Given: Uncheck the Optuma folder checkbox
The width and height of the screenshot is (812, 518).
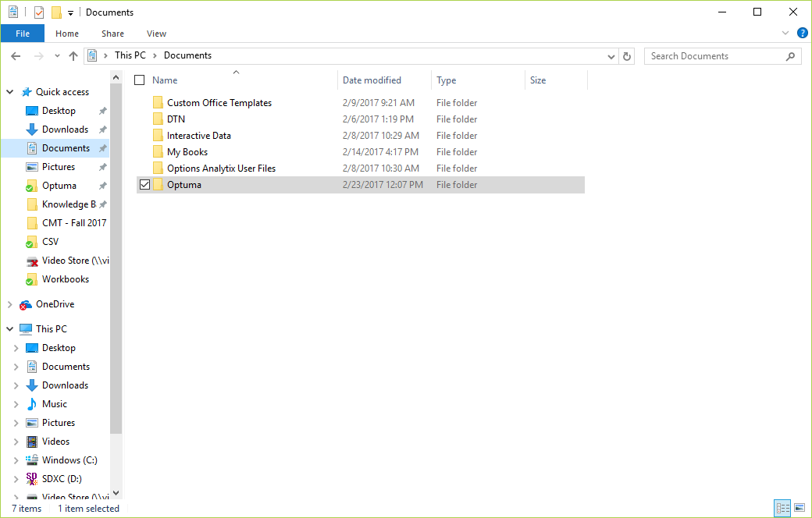Looking at the screenshot, I should (145, 184).
